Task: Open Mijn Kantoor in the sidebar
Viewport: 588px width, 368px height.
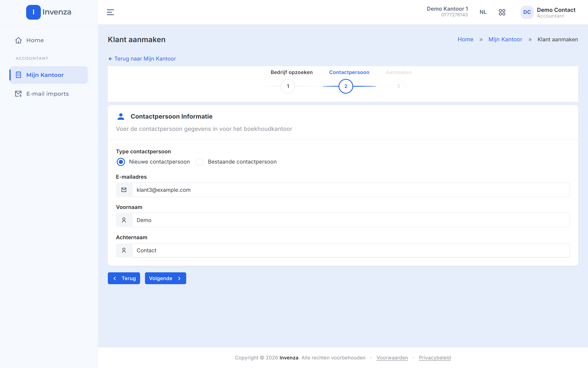Action: coord(49,75)
